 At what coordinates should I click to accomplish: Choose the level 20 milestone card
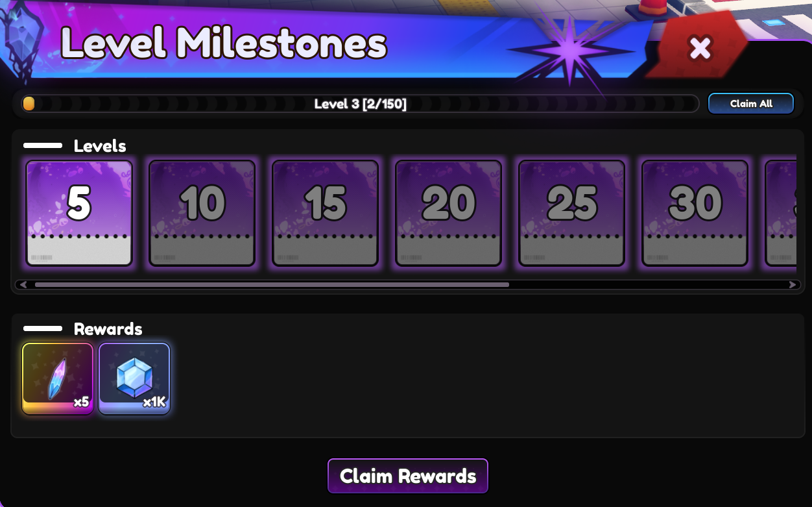tap(449, 214)
